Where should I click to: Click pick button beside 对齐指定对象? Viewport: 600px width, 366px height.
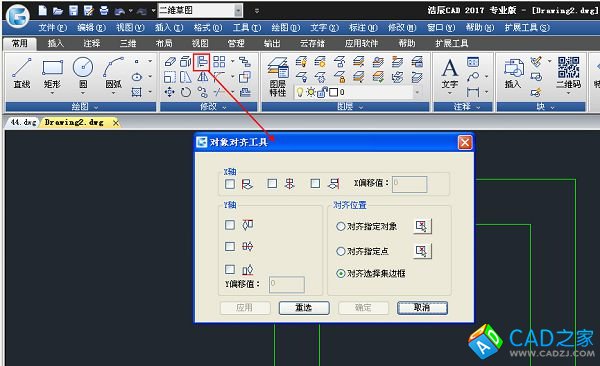click(x=422, y=226)
